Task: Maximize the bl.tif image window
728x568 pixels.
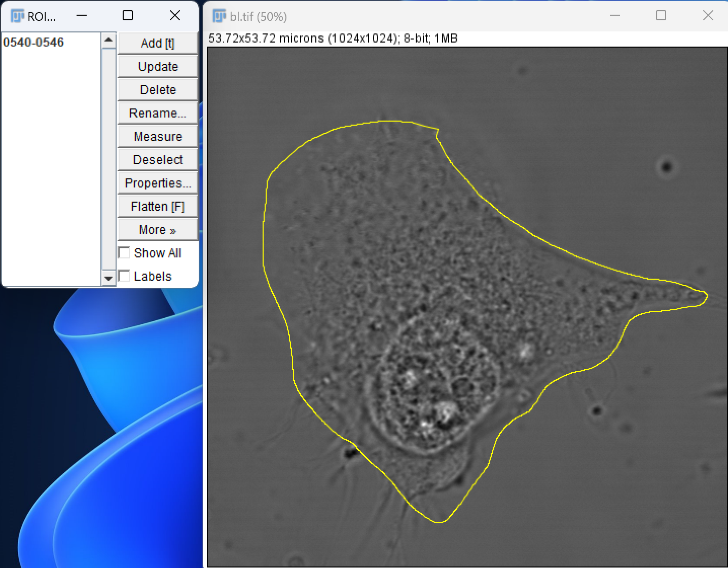Action: point(661,16)
